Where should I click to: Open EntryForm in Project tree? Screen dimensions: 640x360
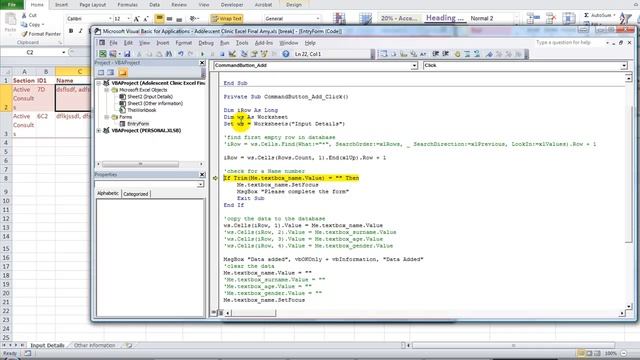(x=138, y=124)
